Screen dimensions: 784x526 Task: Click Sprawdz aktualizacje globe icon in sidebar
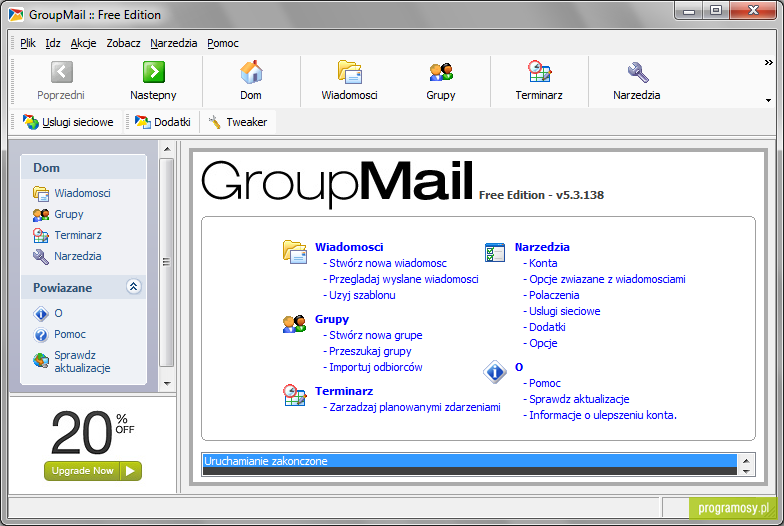point(40,360)
